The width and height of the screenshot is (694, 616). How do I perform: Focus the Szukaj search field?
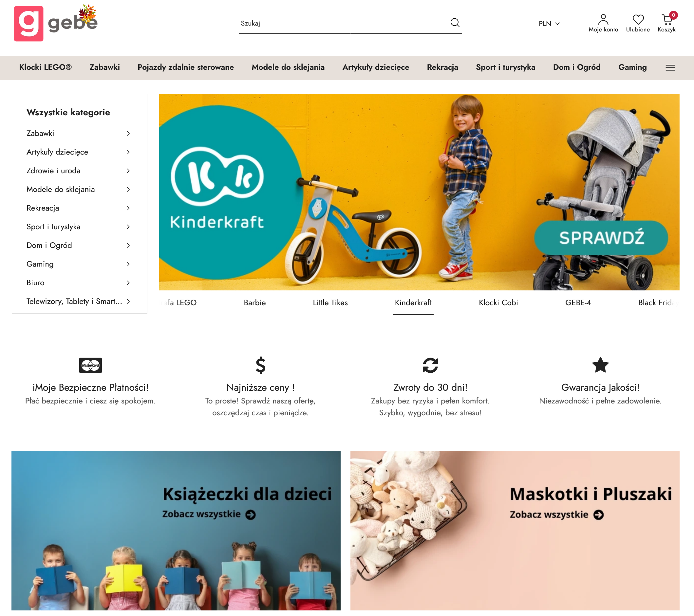point(344,23)
